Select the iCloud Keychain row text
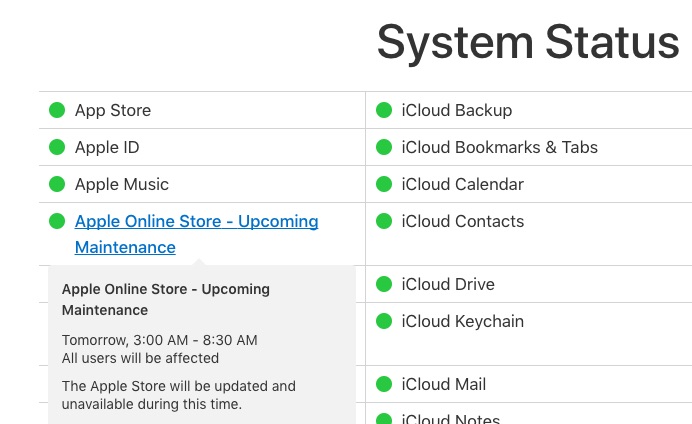Screen dimensions: 692x424 [x=463, y=322]
